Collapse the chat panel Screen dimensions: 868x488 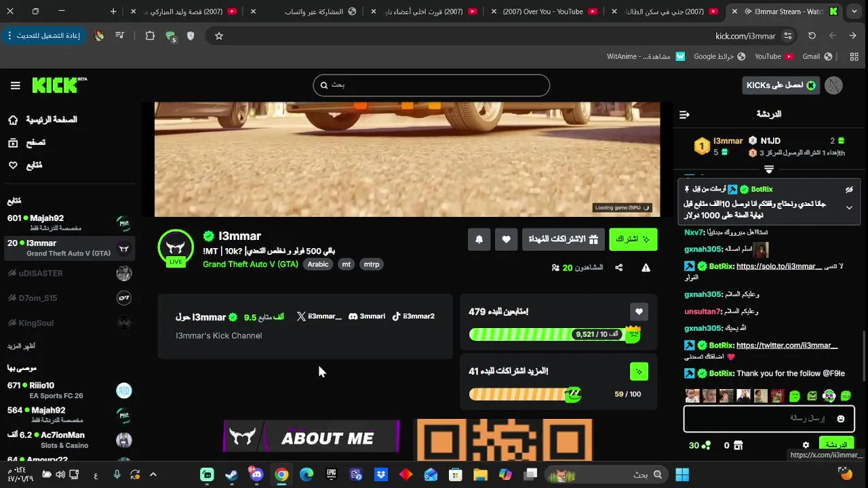[x=684, y=115]
